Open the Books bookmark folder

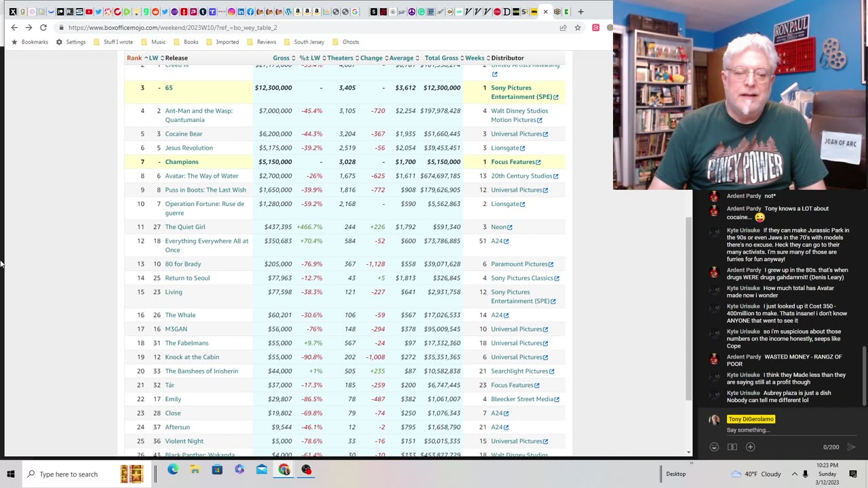click(186, 42)
